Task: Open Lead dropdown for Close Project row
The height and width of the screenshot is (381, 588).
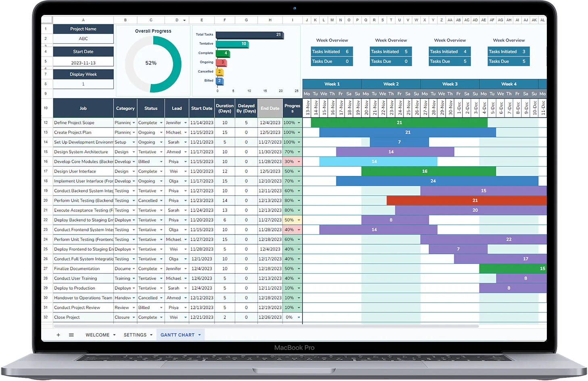Action: coord(186,317)
